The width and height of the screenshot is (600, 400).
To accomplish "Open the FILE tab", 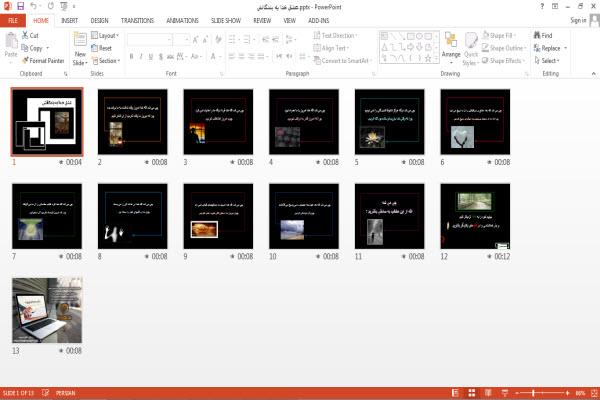I will pos(13,21).
